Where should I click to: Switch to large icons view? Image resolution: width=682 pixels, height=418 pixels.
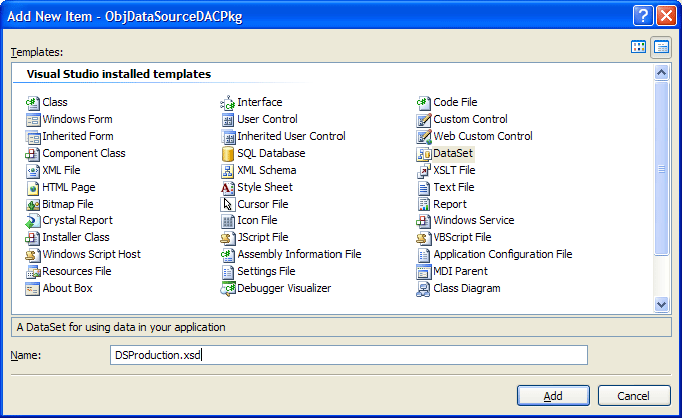point(639,47)
